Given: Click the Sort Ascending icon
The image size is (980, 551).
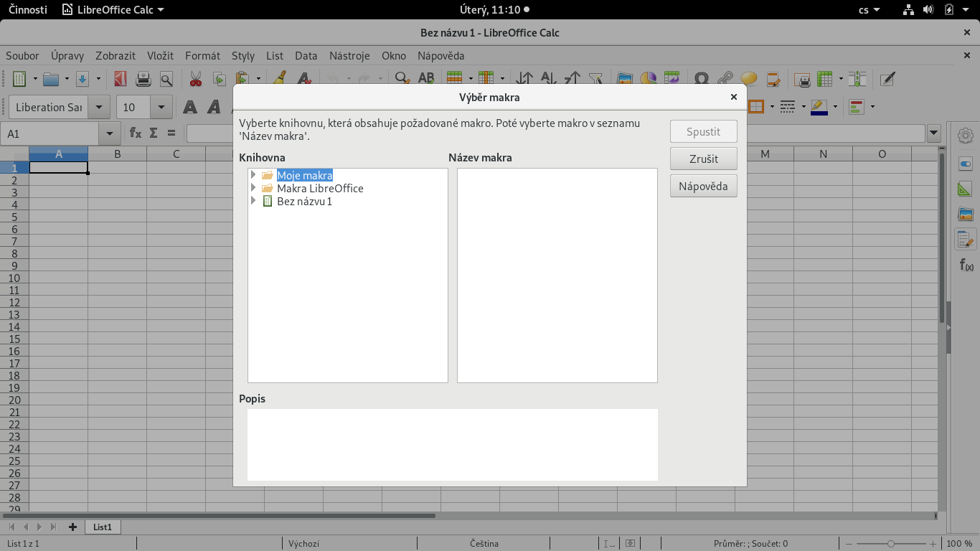Looking at the screenshot, I should (x=549, y=79).
